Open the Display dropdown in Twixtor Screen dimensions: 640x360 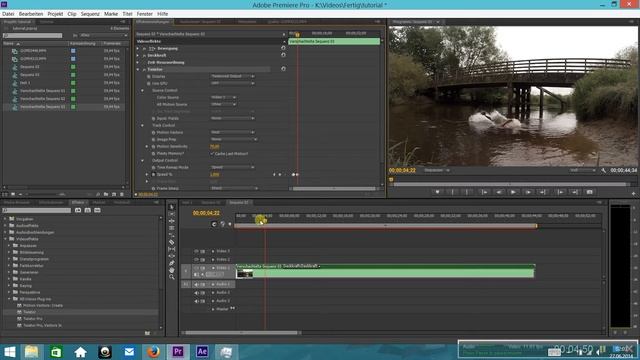[x=232, y=76]
